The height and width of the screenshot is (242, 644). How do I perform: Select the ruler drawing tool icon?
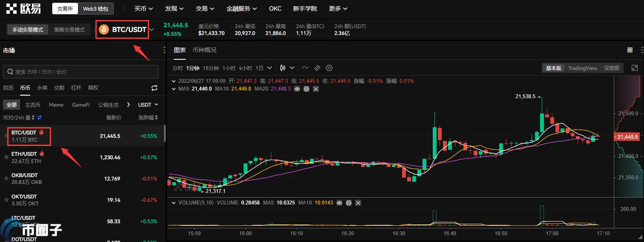pyautogui.click(x=317, y=68)
